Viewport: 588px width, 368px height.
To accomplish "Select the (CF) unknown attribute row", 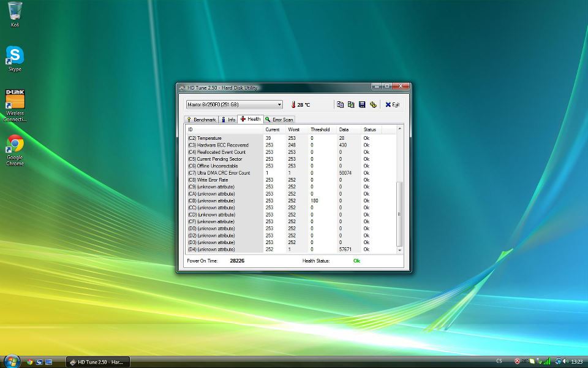I will click(x=291, y=221).
